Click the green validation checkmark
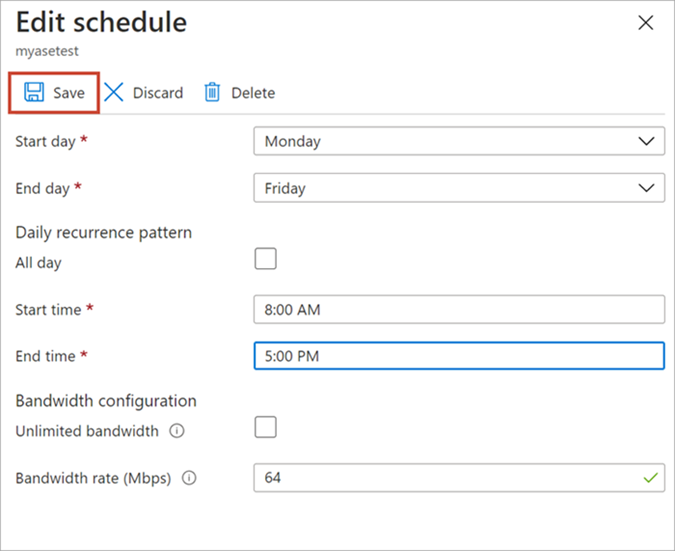Image resolution: width=675 pixels, height=551 pixels. click(650, 477)
